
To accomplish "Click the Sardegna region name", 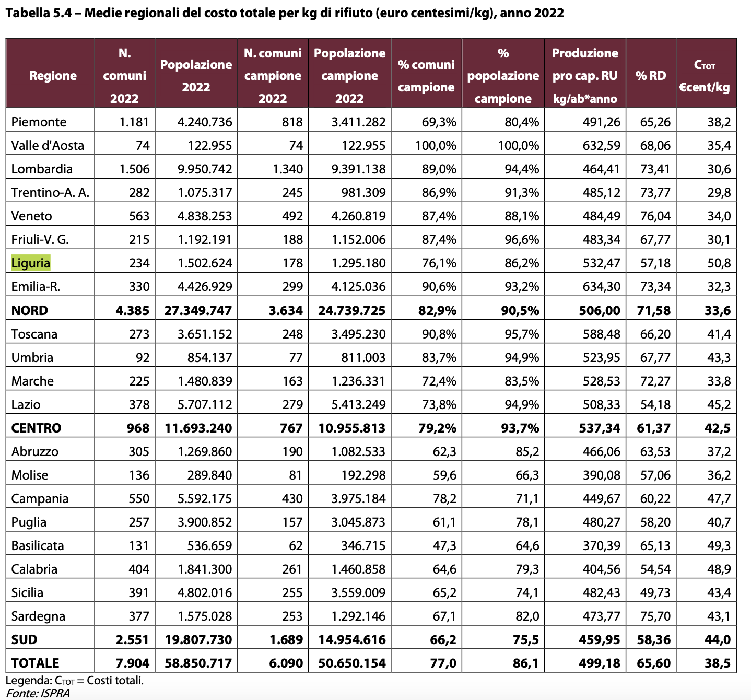I will coord(38,616).
